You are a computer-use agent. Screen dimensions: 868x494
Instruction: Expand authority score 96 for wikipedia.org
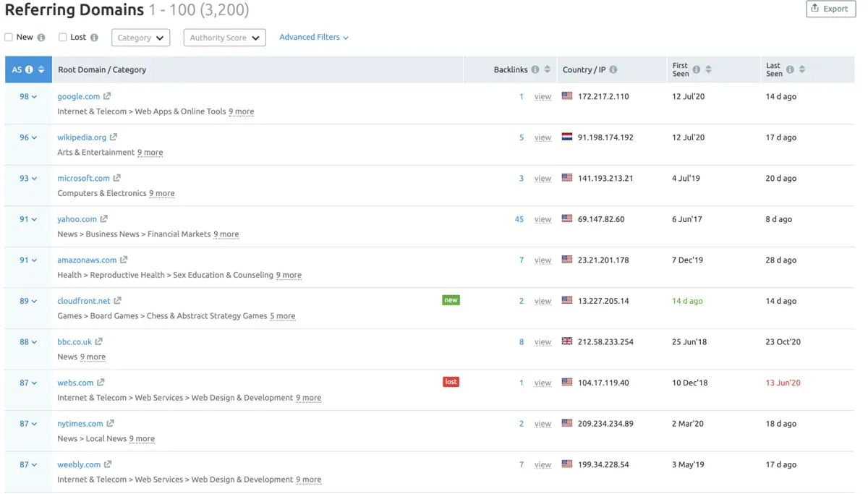tap(28, 137)
